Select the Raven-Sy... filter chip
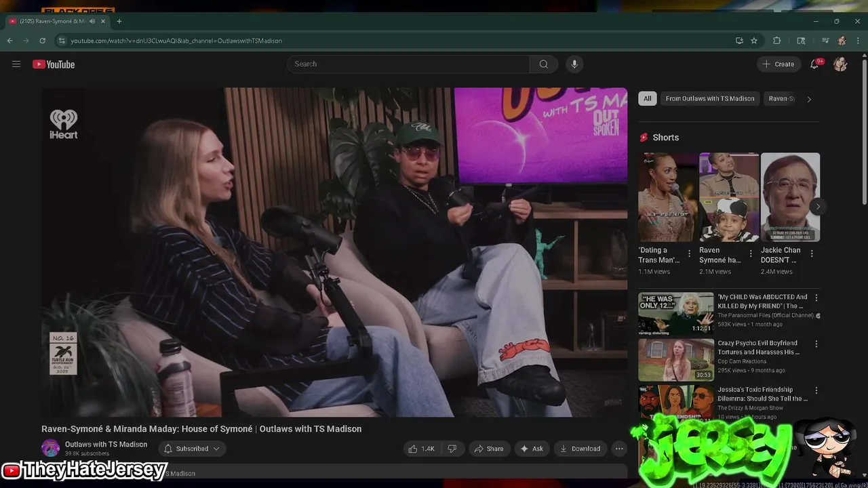 (x=781, y=99)
